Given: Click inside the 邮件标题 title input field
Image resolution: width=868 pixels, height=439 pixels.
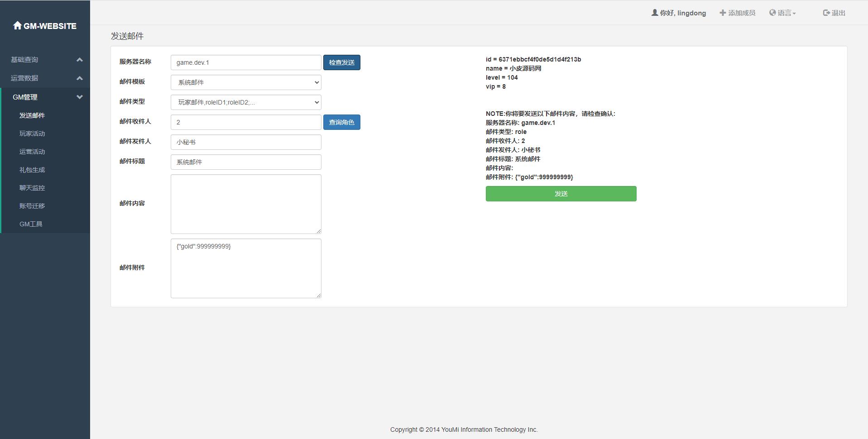Looking at the screenshot, I should coord(245,162).
